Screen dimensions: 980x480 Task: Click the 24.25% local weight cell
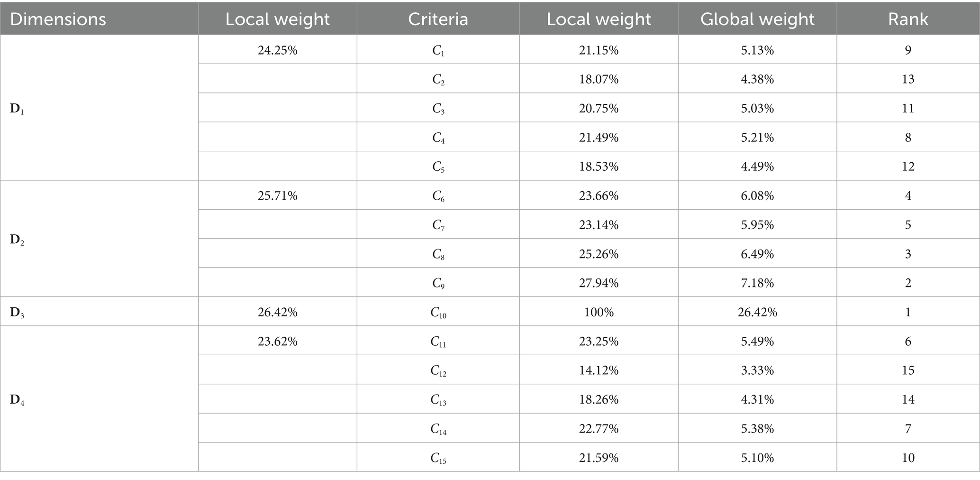[278, 50]
